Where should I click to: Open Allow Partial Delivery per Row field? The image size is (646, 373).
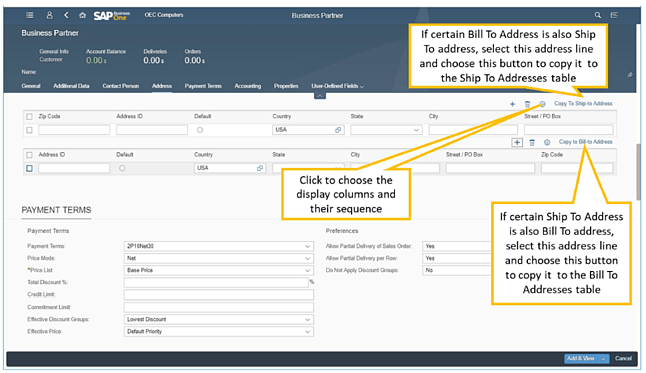[x=457, y=258]
